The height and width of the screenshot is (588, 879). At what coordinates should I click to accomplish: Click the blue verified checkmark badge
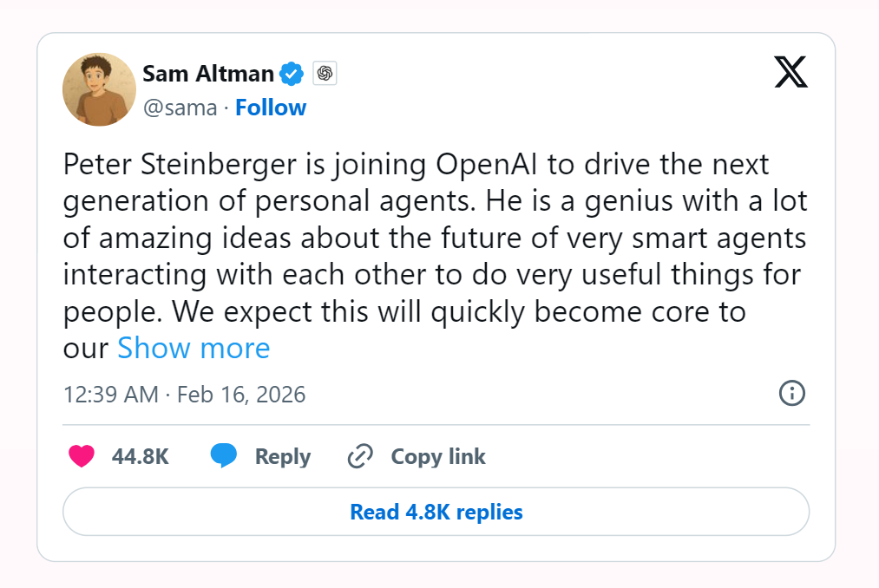292,74
